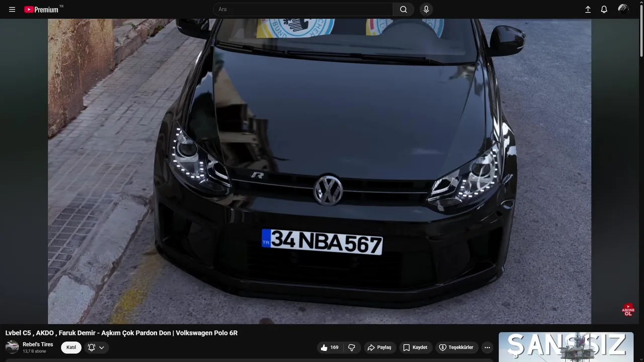Click the Paylaş share button
The height and width of the screenshot is (362, 644).
380,347
